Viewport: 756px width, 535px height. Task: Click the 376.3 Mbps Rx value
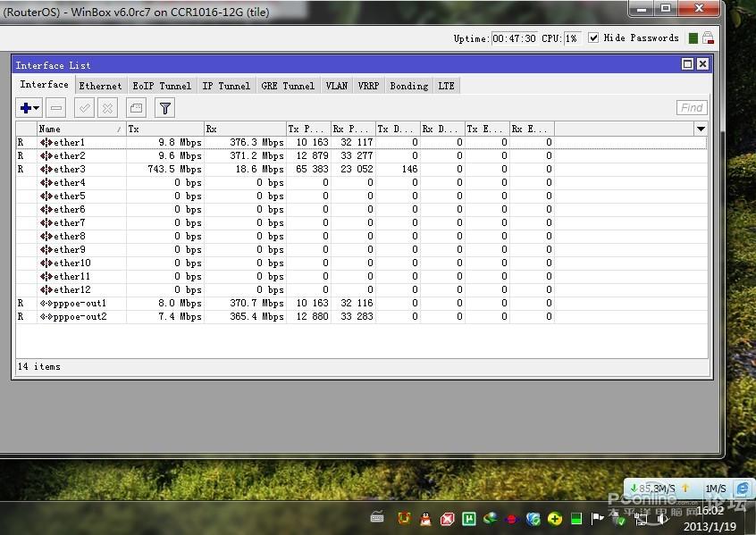click(x=256, y=142)
